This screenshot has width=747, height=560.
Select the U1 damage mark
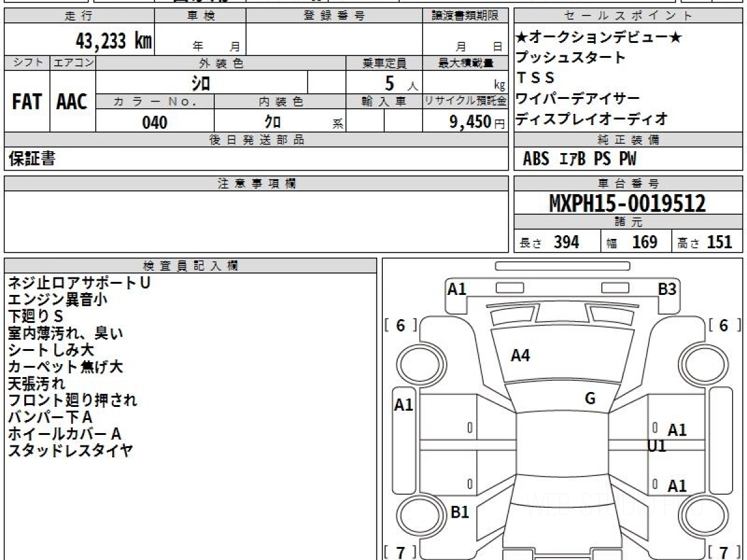(x=657, y=446)
